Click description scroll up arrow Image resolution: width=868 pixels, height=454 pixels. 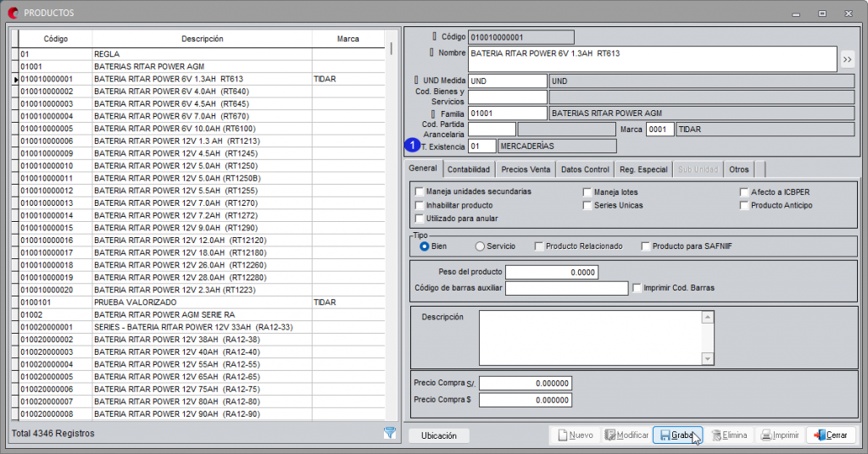point(708,317)
